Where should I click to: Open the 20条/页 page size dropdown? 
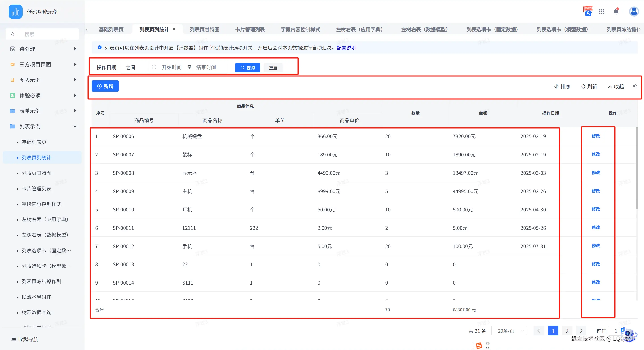point(509,331)
